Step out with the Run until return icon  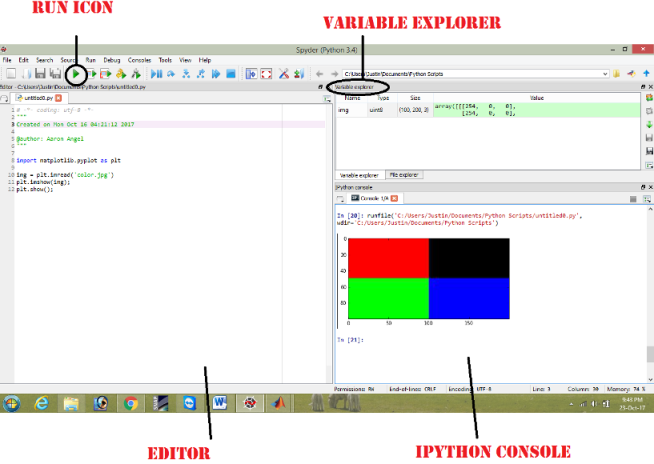click(201, 74)
